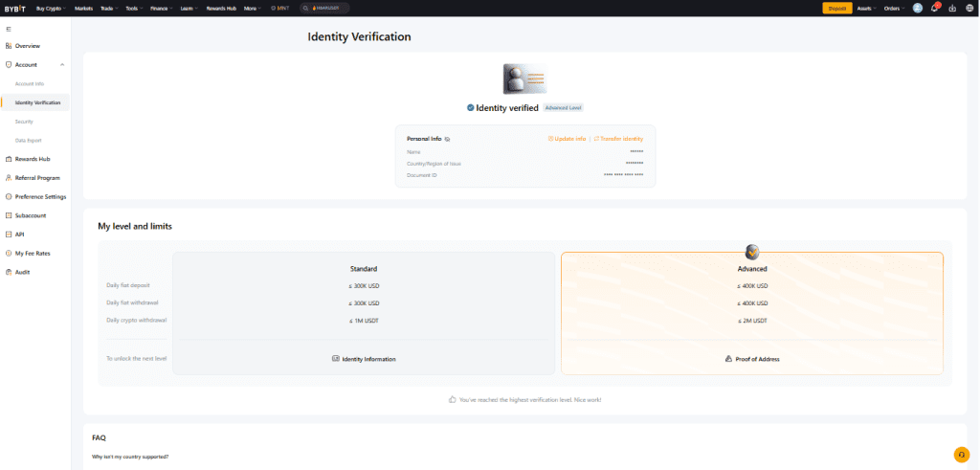The image size is (980, 470).
Task: Collapse the Account section chevron
Action: coord(62,64)
